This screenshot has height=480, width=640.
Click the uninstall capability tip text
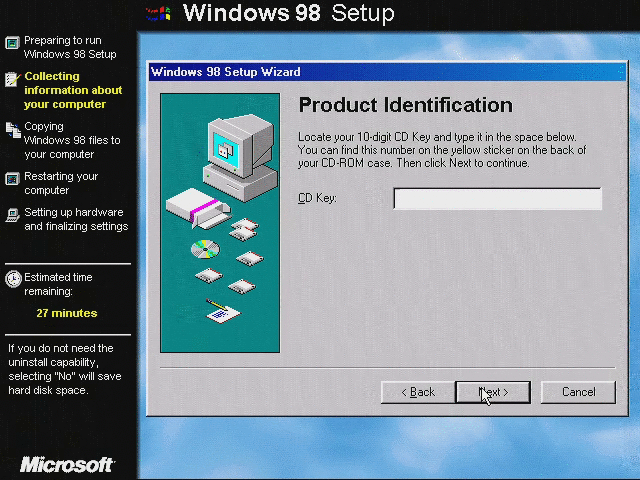pyautogui.click(x=65, y=369)
